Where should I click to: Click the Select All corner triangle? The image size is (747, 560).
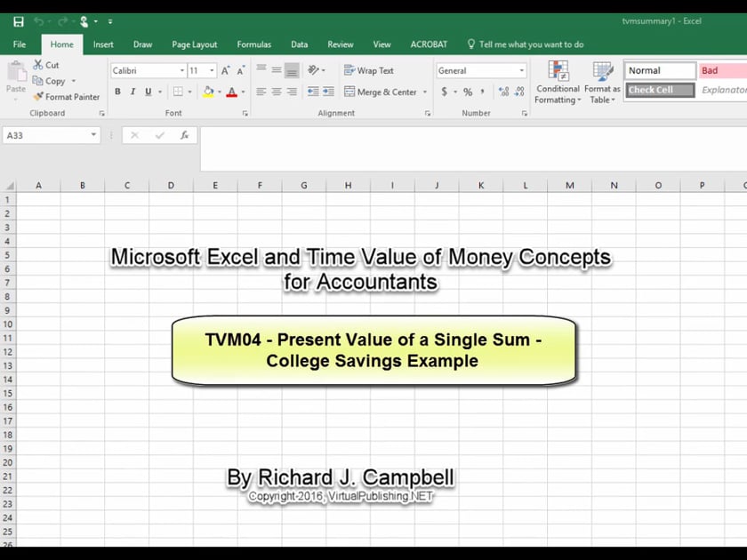click(x=9, y=185)
